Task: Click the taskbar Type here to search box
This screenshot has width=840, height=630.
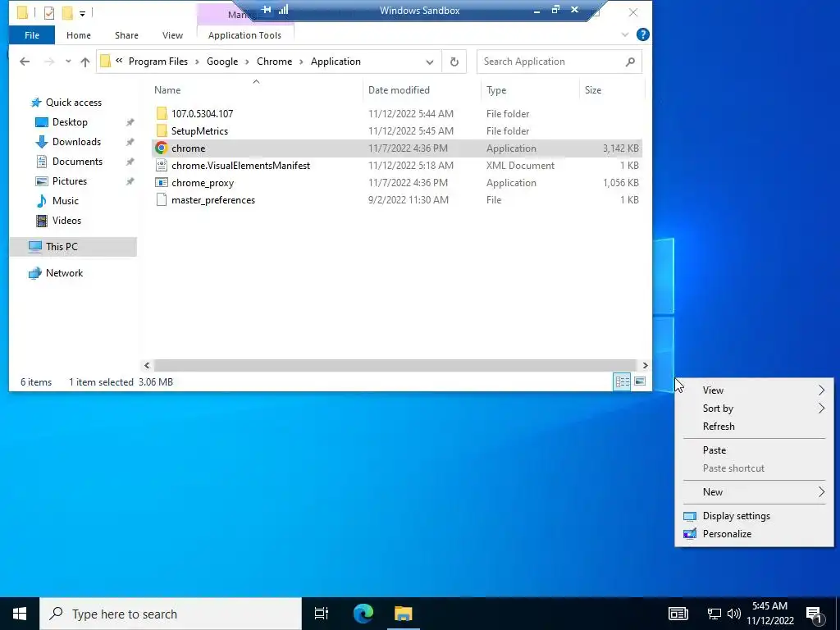Action: coord(171,614)
